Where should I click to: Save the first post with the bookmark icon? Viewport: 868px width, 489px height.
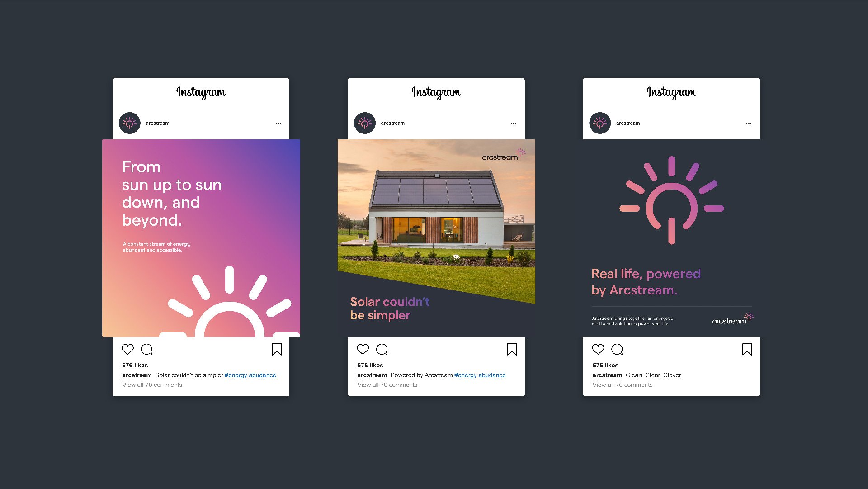(277, 349)
